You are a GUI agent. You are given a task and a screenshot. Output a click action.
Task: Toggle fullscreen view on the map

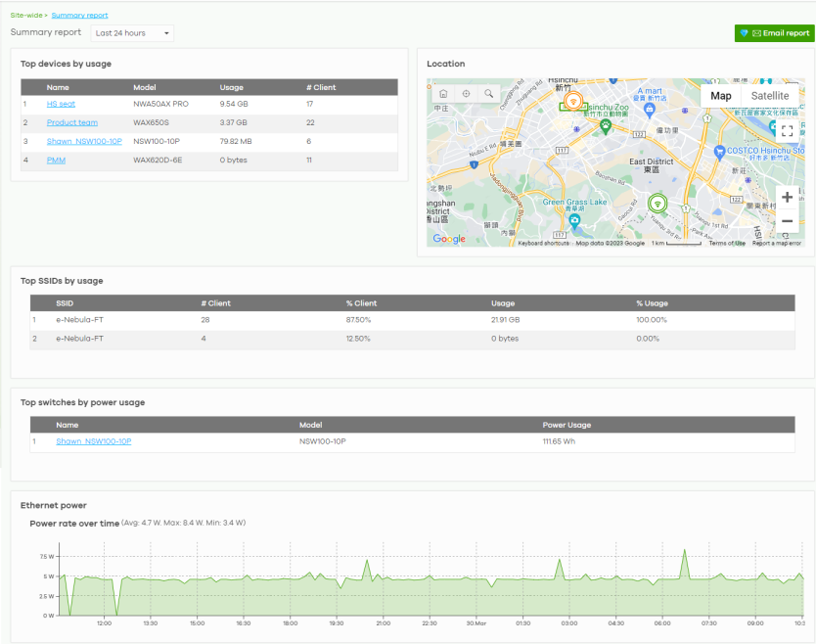[787, 131]
